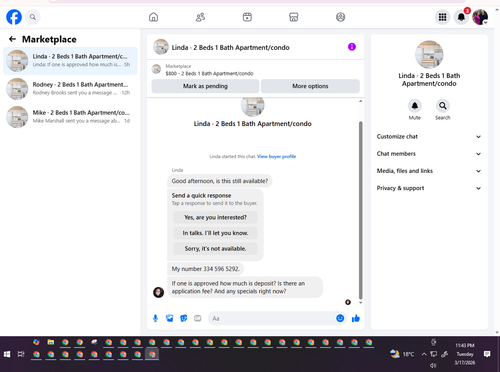Expand Media, files and links section

(429, 171)
